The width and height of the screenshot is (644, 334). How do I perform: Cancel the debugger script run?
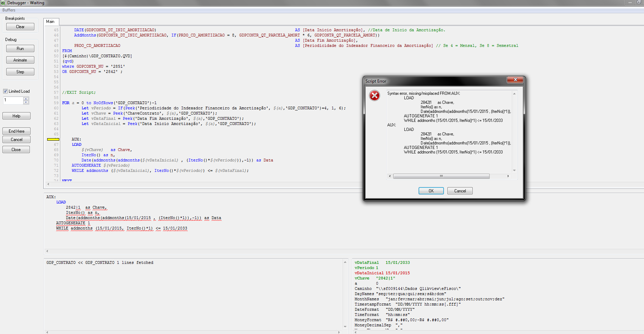pyautogui.click(x=16, y=140)
